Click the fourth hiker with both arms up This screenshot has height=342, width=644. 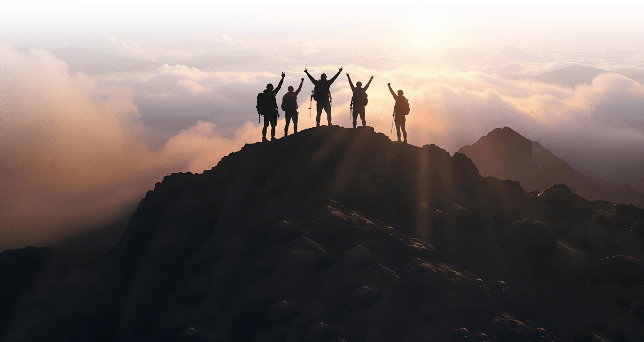coord(359,101)
